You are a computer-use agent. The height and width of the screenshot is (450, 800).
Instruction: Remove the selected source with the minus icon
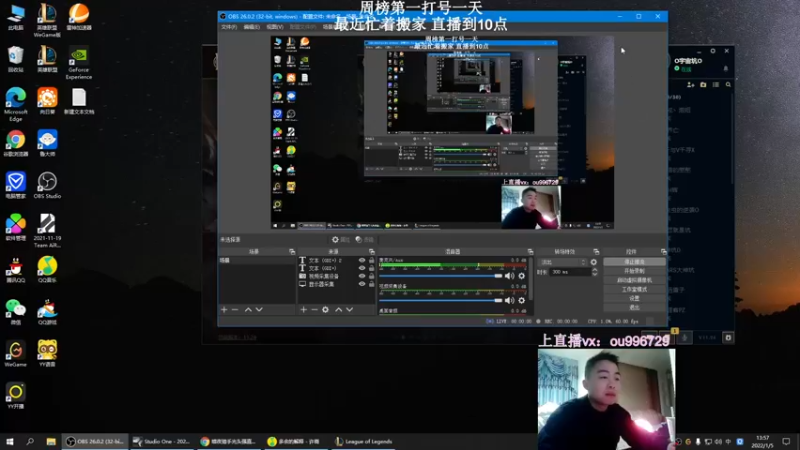point(314,310)
